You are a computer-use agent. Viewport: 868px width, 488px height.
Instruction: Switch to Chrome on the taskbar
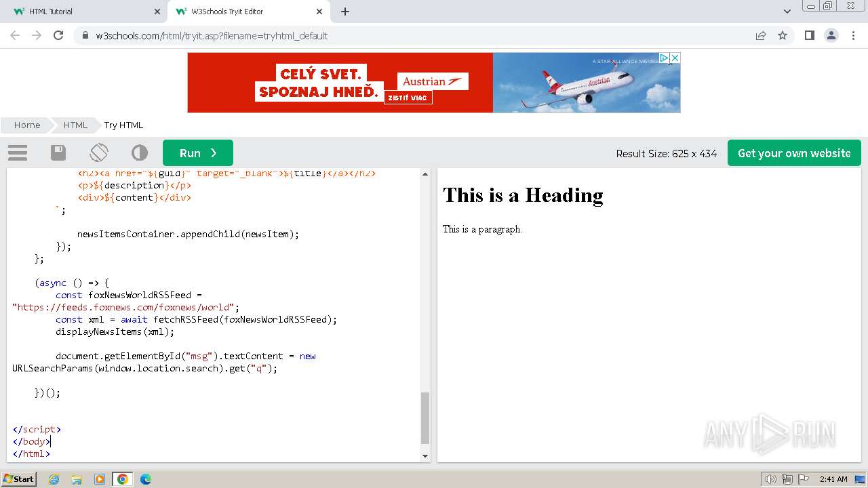122,479
